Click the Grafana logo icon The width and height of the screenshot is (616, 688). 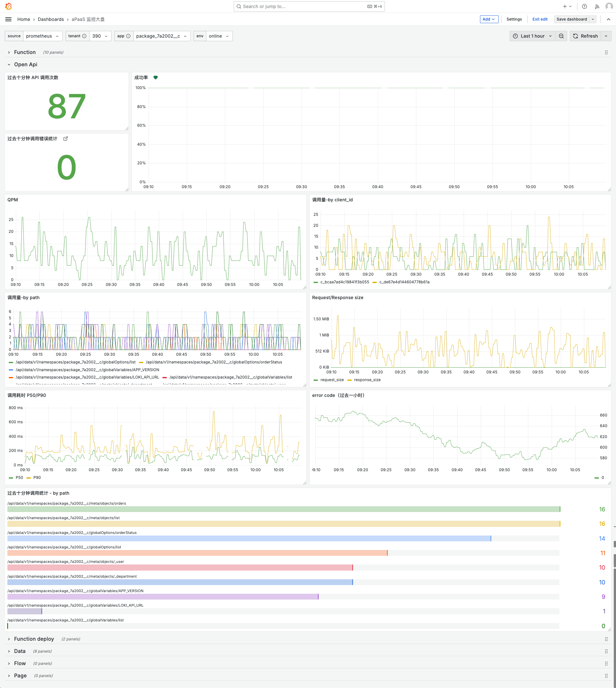tap(8, 6)
